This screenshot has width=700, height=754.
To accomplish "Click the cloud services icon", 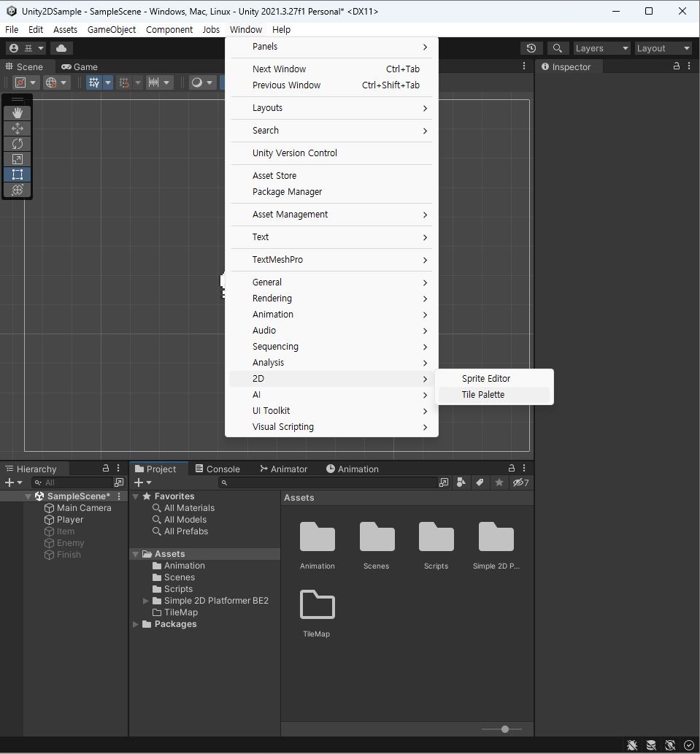I will (61, 48).
